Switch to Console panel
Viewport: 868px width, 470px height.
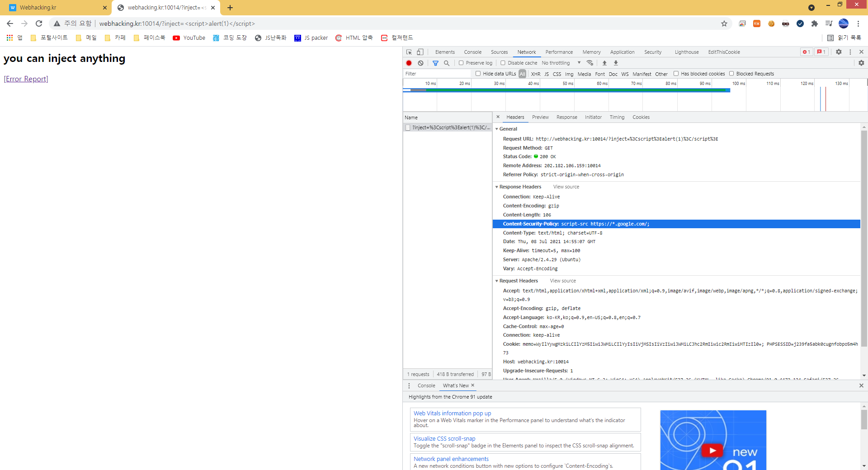(473, 52)
